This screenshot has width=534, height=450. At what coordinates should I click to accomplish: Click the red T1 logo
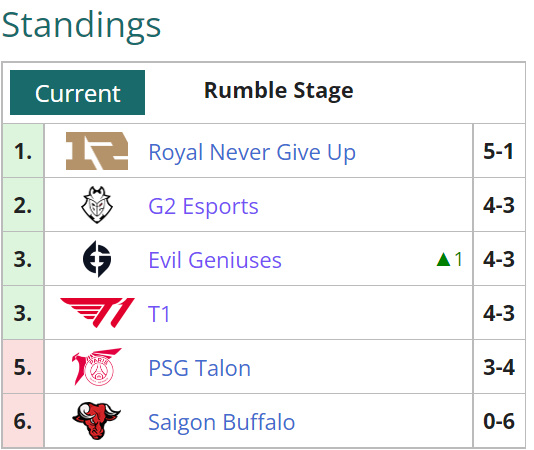97,313
